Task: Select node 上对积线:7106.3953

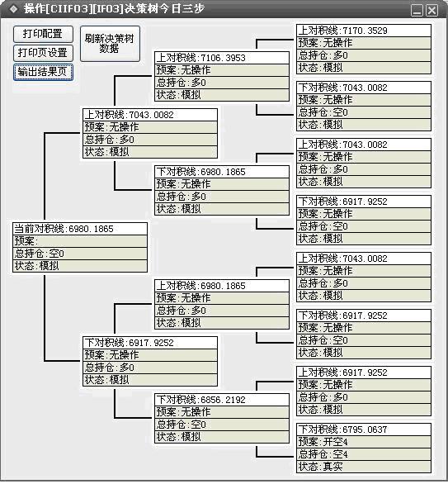Action: (222, 58)
